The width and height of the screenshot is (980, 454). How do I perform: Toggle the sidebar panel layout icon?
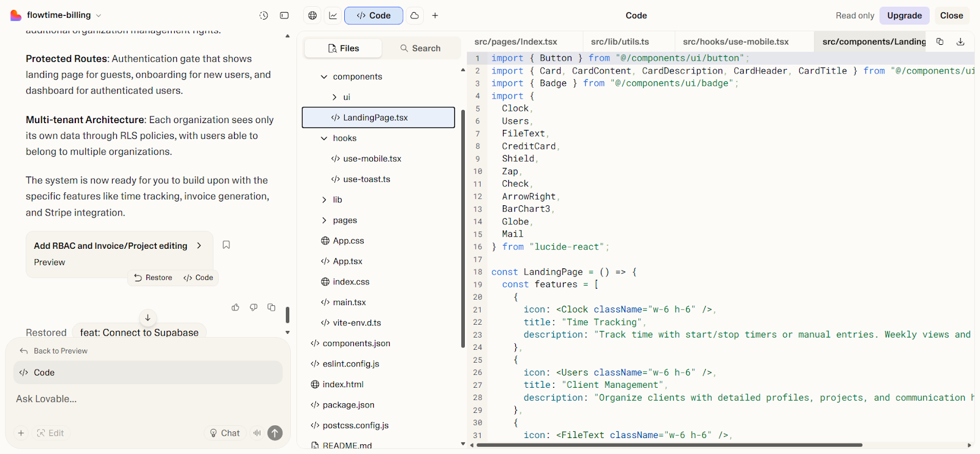284,15
